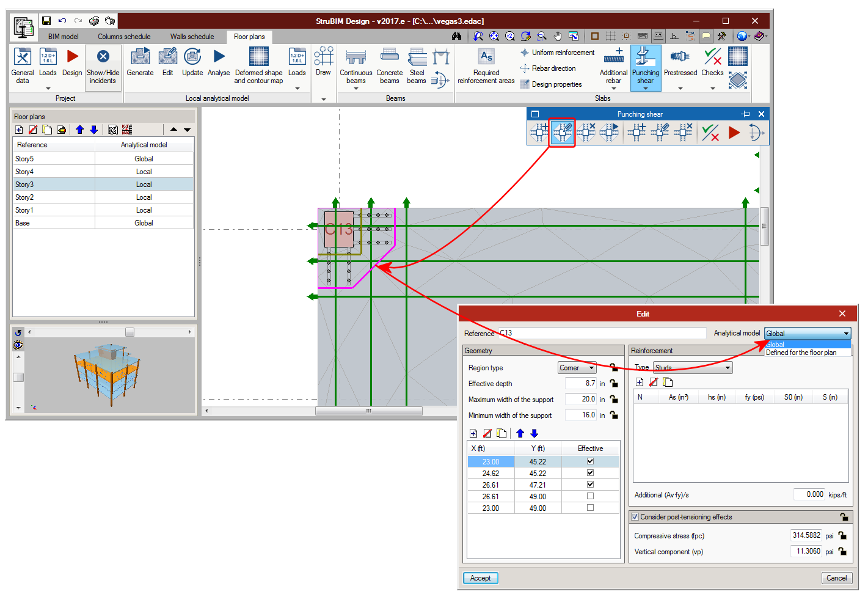Screen dimensions: 868x597
Task: Click the Effective depth input field
Action: [x=581, y=384]
